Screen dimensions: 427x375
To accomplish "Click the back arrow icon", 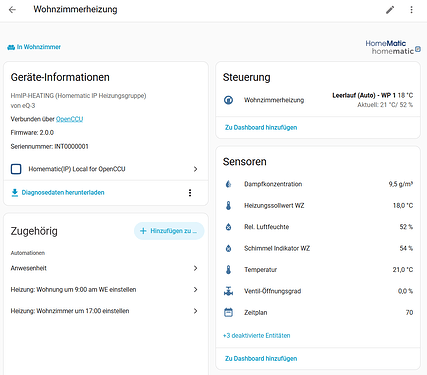I will click(12, 10).
